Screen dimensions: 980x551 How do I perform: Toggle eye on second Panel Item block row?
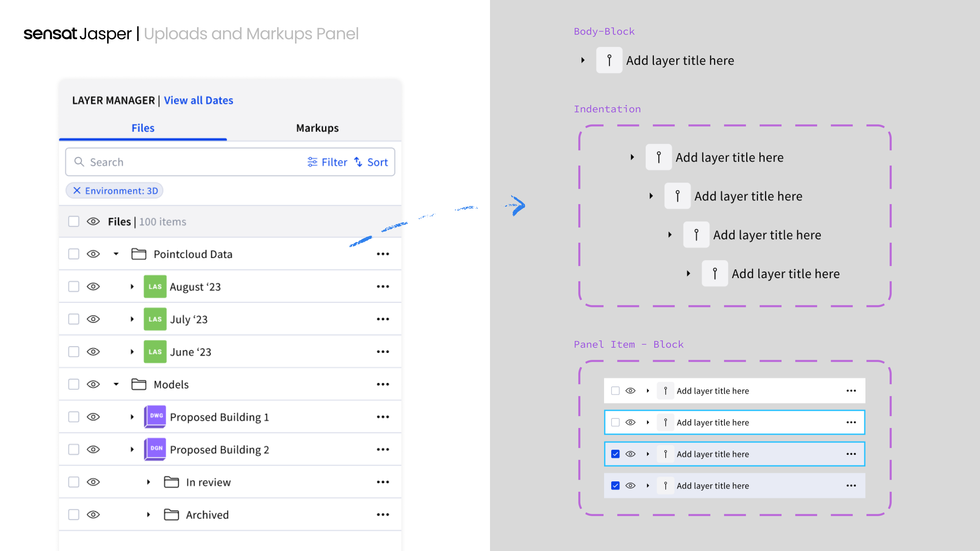[x=630, y=422]
